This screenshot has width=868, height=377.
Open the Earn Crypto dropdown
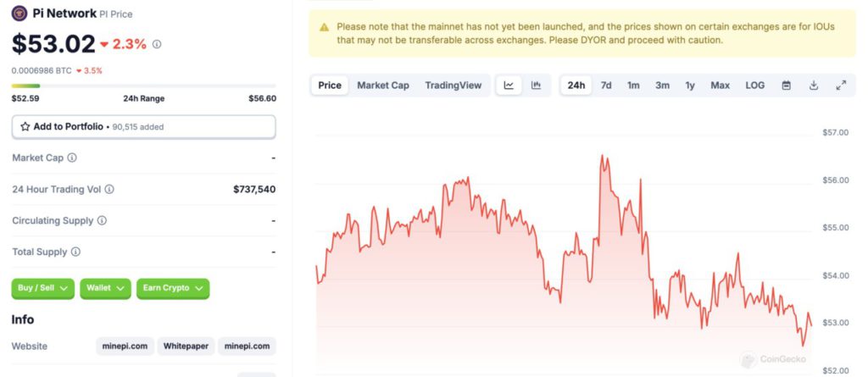173,288
